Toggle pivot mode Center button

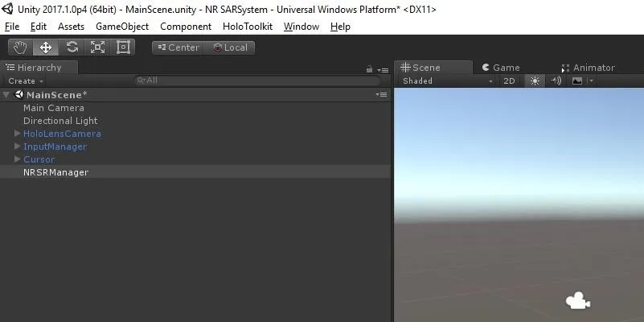pos(178,47)
